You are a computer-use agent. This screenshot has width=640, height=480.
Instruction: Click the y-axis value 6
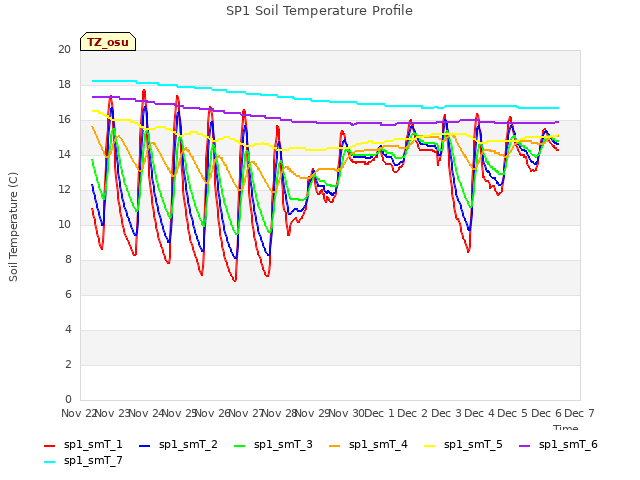pyautogui.click(x=68, y=294)
